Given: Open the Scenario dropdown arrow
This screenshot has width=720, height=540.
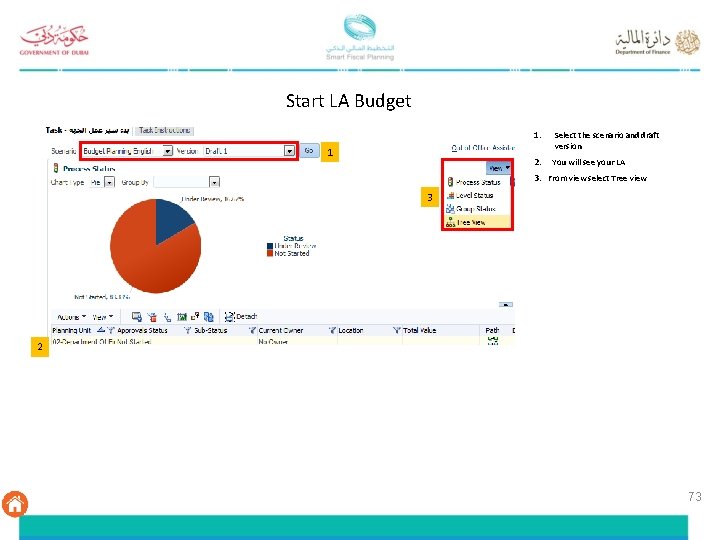Looking at the screenshot, I should [x=168, y=151].
